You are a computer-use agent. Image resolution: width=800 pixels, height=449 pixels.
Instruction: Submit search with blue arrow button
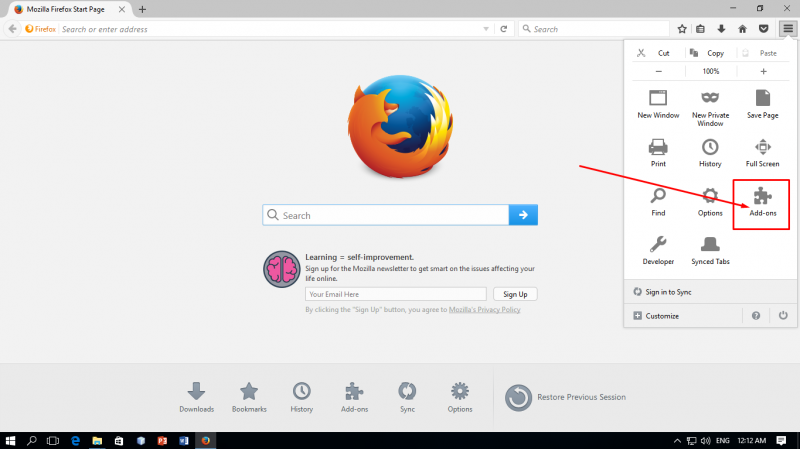[x=523, y=215]
